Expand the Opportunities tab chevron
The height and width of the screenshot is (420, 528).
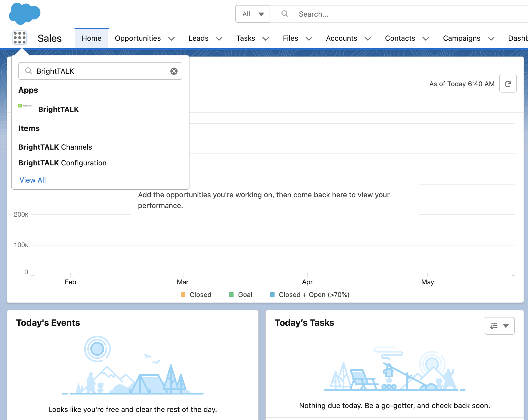pos(171,39)
